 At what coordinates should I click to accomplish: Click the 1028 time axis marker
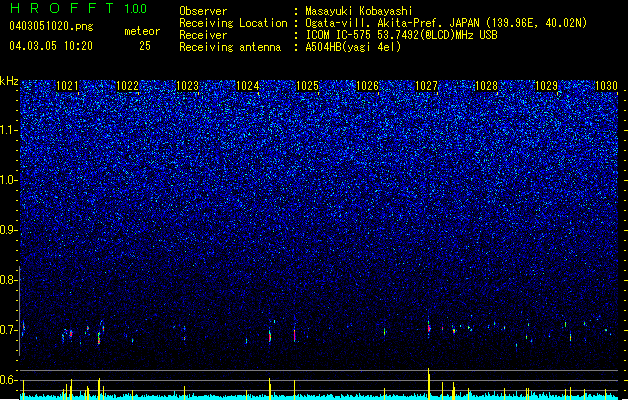[x=486, y=86]
